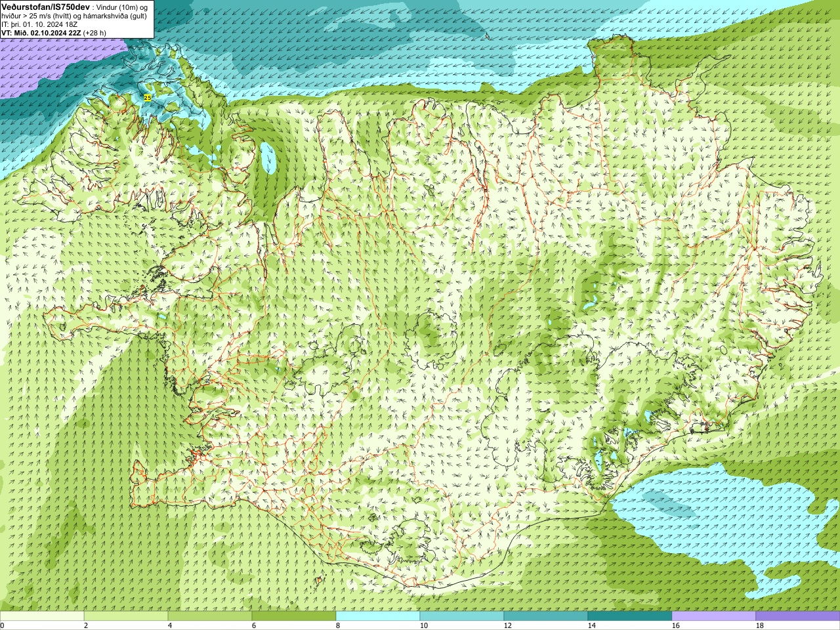Click the 'IT: þri. 01. 10. 2024 18Z' line
This screenshot has height=630, width=840.
[x=39, y=24]
